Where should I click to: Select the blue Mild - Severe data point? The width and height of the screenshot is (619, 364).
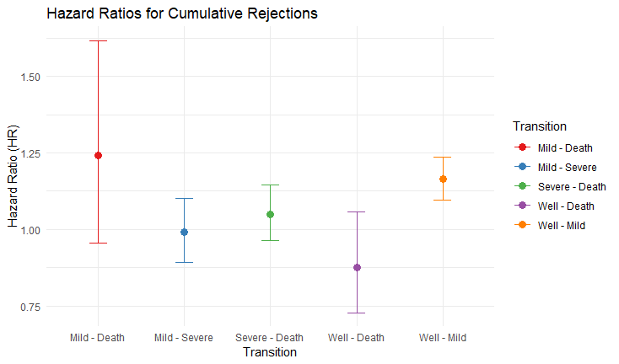coord(184,232)
